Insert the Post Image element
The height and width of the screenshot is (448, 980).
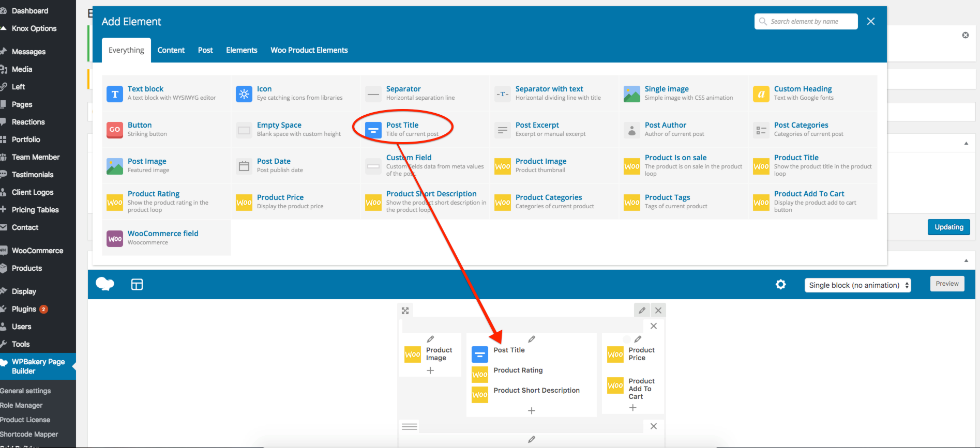coord(166,166)
